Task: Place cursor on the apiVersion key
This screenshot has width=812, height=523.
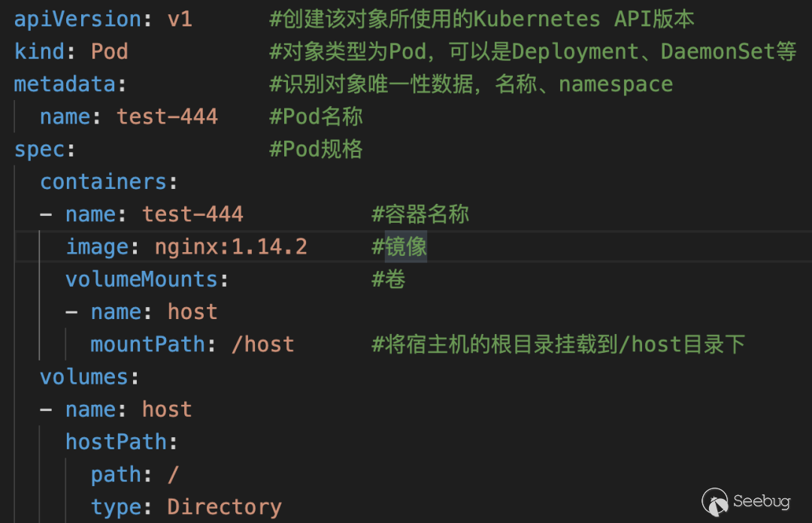Action: 77,19
